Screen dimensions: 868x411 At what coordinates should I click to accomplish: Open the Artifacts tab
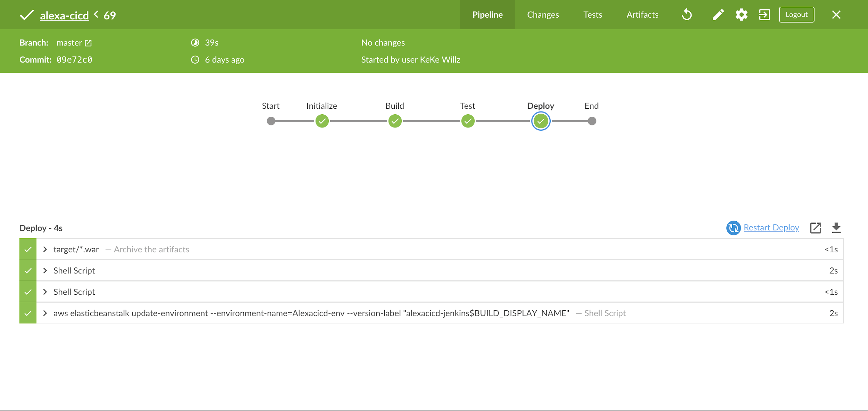tap(642, 15)
